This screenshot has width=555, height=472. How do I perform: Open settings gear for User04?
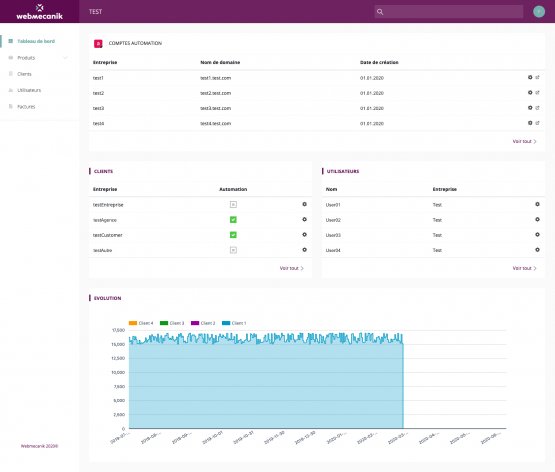coord(537,250)
